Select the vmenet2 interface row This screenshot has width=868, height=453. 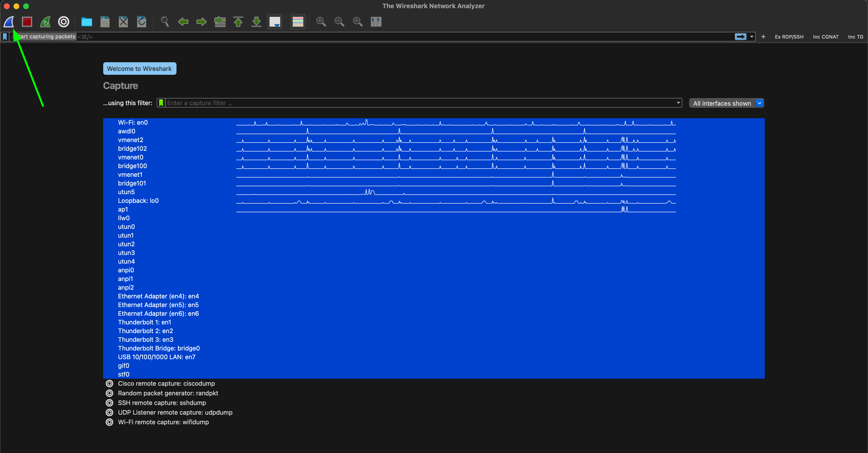tap(434, 140)
